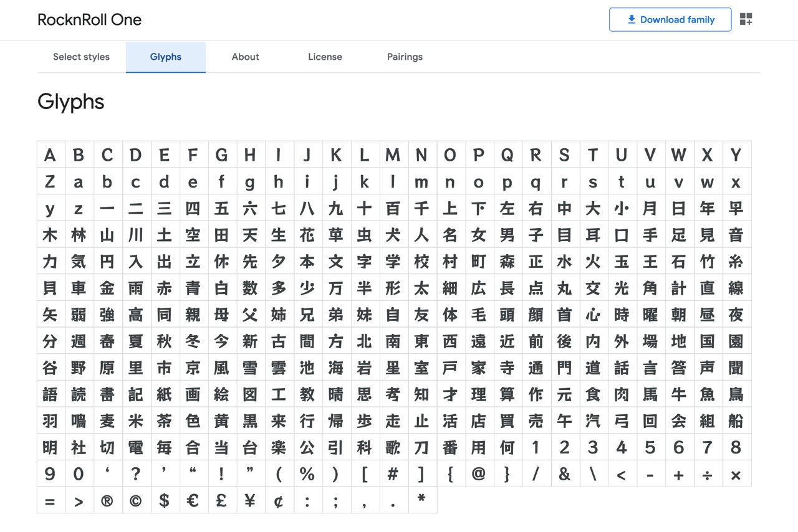Select the uppercase A glyph cell
The height and width of the screenshot is (532, 798).
click(50, 154)
